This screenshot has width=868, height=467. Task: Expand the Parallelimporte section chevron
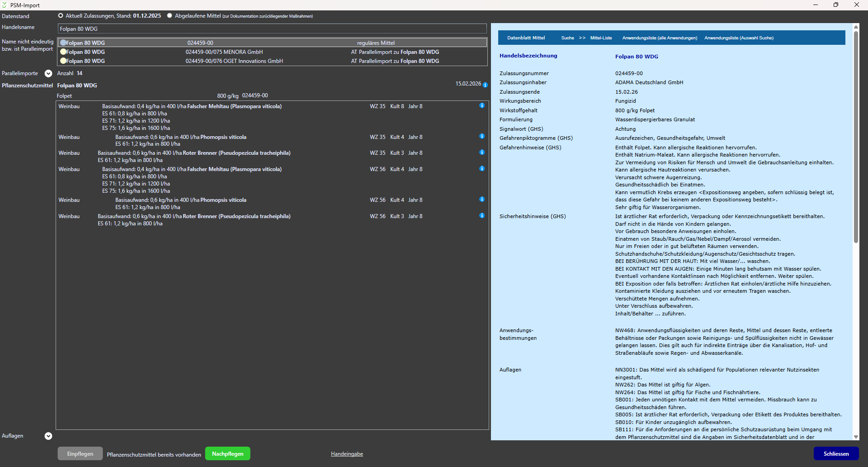click(48, 73)
